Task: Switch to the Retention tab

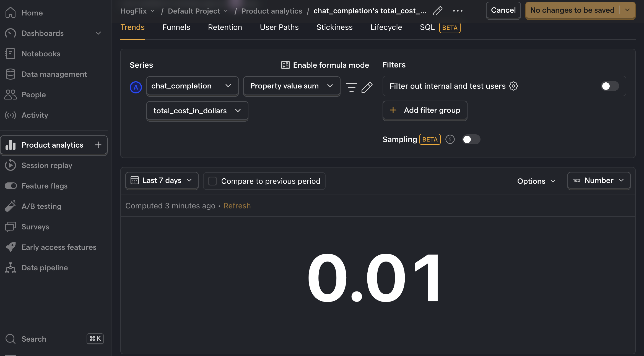Action: [x=225, y=27]
